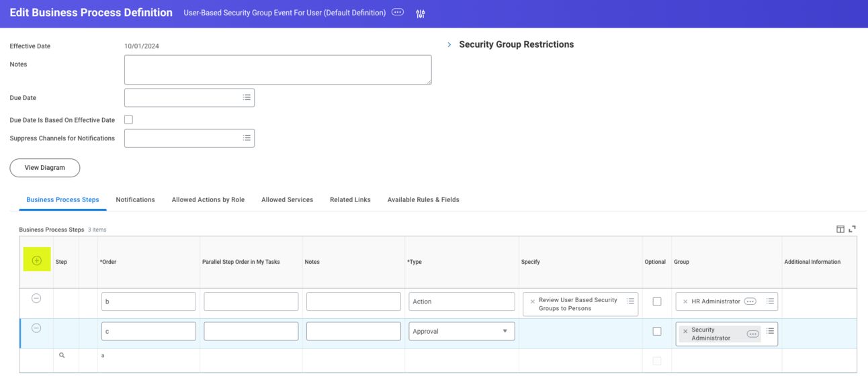Click the Parallel Step Order in My Tasks header

[241, 262]
